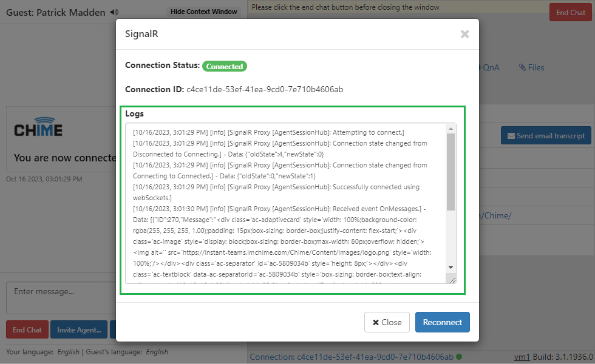
Task: Click the Reconnect button
Action: tap(443, 322)
